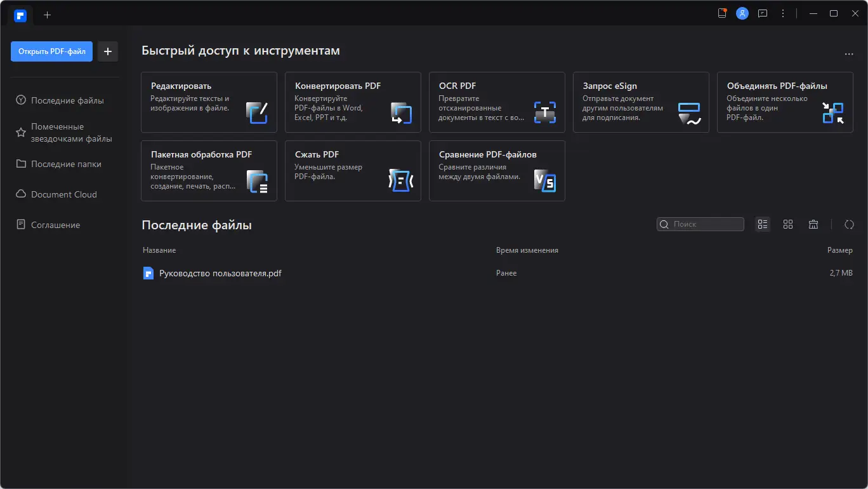Click the Поиск search field
This screenshot has height=489, width=868.
coord(706,224)
